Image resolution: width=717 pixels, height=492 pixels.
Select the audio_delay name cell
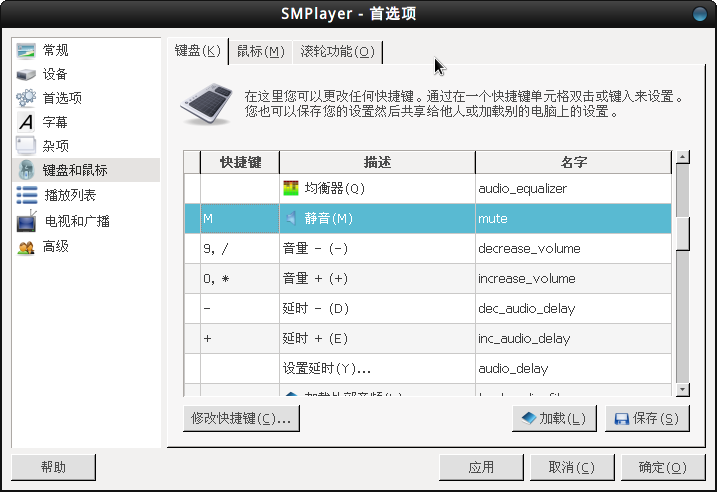pyautogui.click(x=573, y=369)
